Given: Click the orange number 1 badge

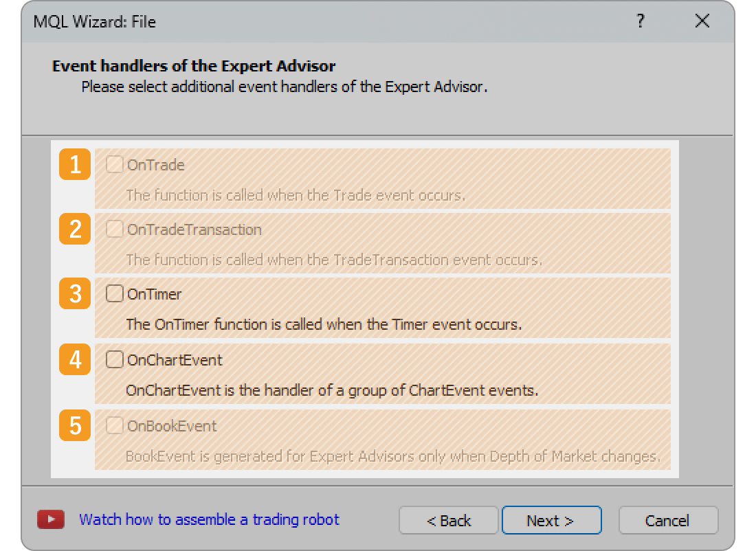Looking at the screenshot, I should [x=75, y=165].
